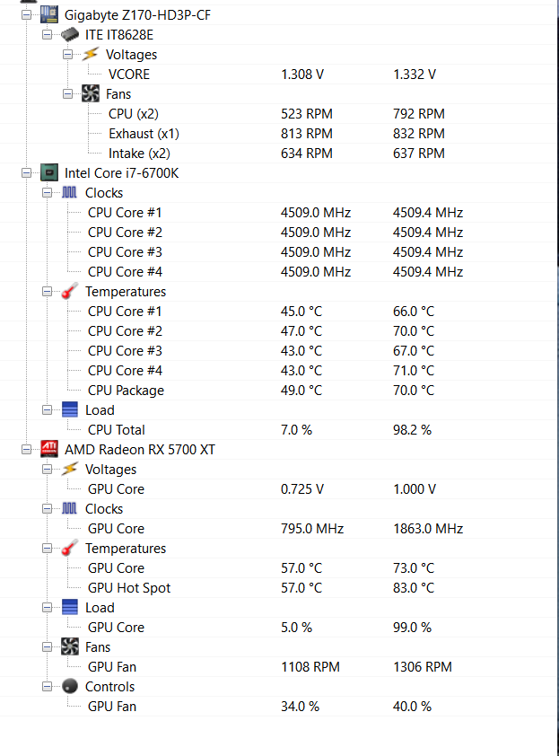This screenshot has height=756, width=559.
Task: Click the GPU Controls knob icon
Action: (70, 686)
